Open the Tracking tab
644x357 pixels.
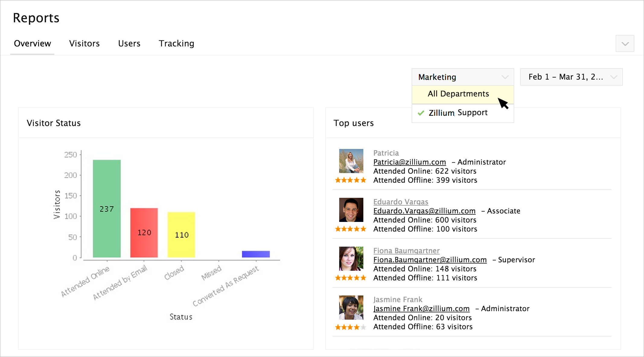click(x=176, y=44)
